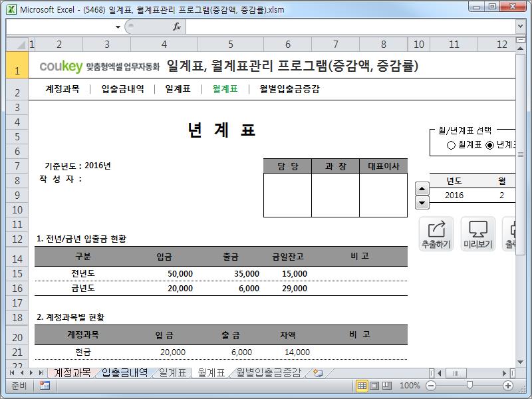Click the 작성자 label cell

pyautogui.click(x=61, y=179)
